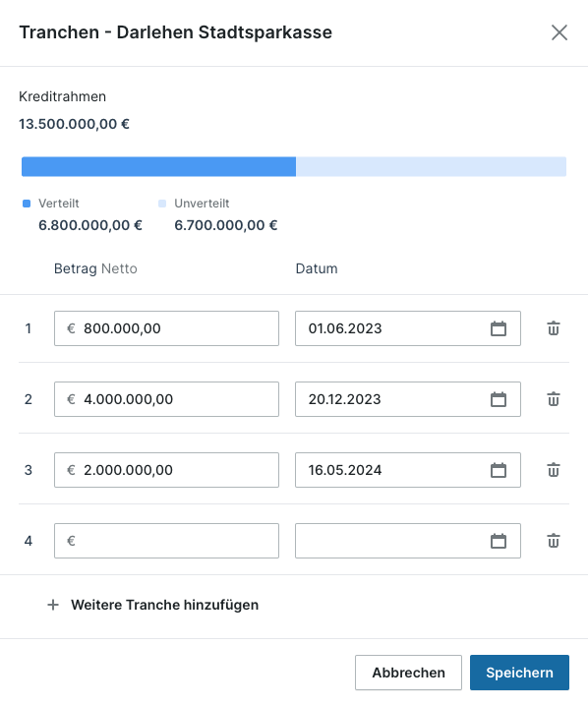Screen dimensions: 588x705
Task: Save tranches with Speichern button
Action: point(520,673)
